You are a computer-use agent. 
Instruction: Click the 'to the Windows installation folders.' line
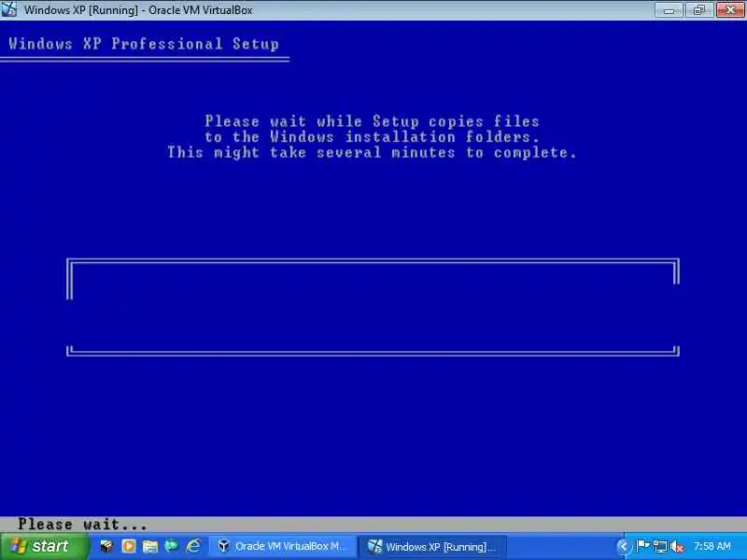pyautogui.click(x=372, y=137)
